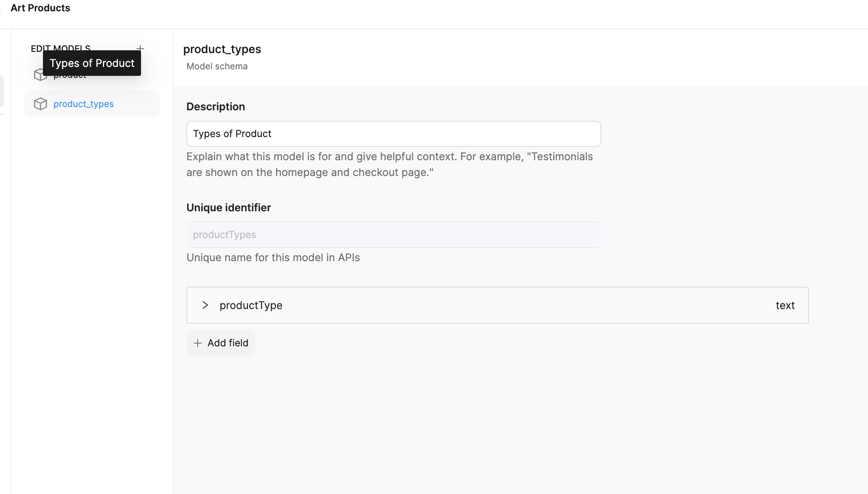Click the Model schema subtitle
Viewport: 868px width, 494px height.
pyautogui.click(x=217, y=67)
